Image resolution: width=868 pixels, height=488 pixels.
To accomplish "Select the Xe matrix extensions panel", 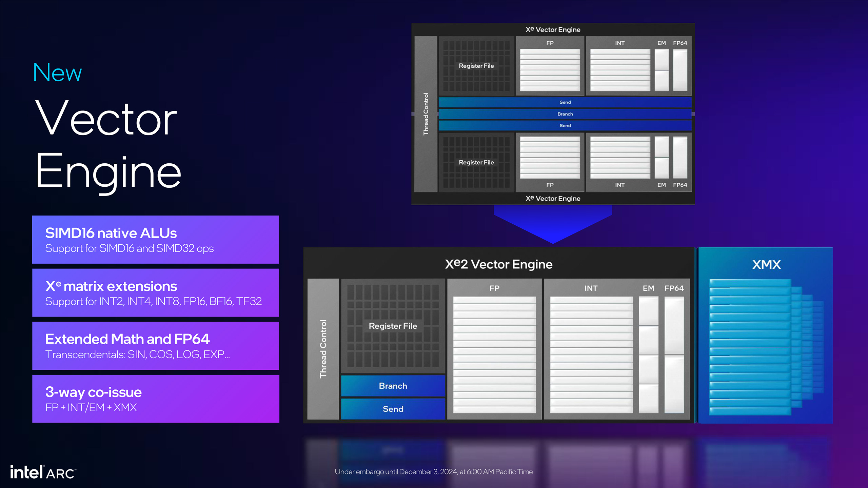I will tap(153, 293).
